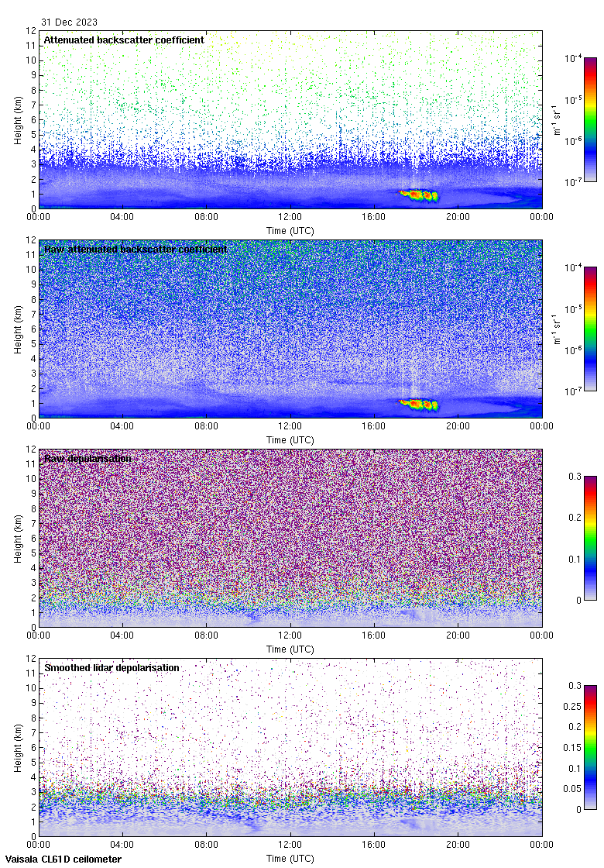
Task: Click the colorbar beside the top backscatter panel
Action: [x=590, y=119]
